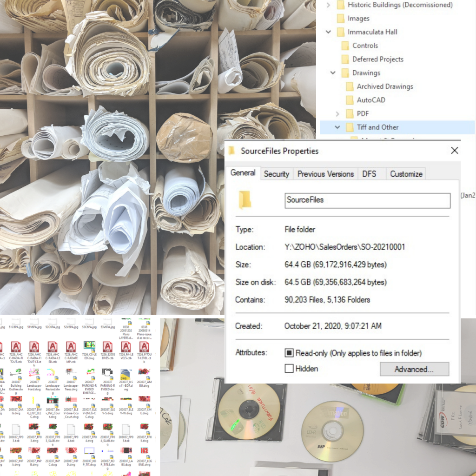Expand Historic Buildings (Decomissioned) folder
Image resolution: width=476 pixels, height=476 pixels.
(329, 5)
